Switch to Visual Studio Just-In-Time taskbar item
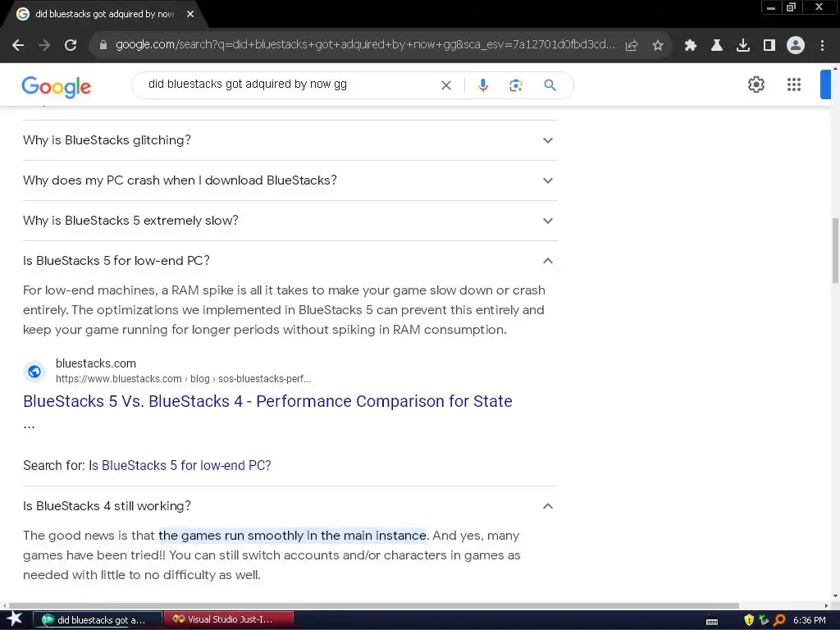The width and height of the screenshot is (840, 630). click(230, 620)
